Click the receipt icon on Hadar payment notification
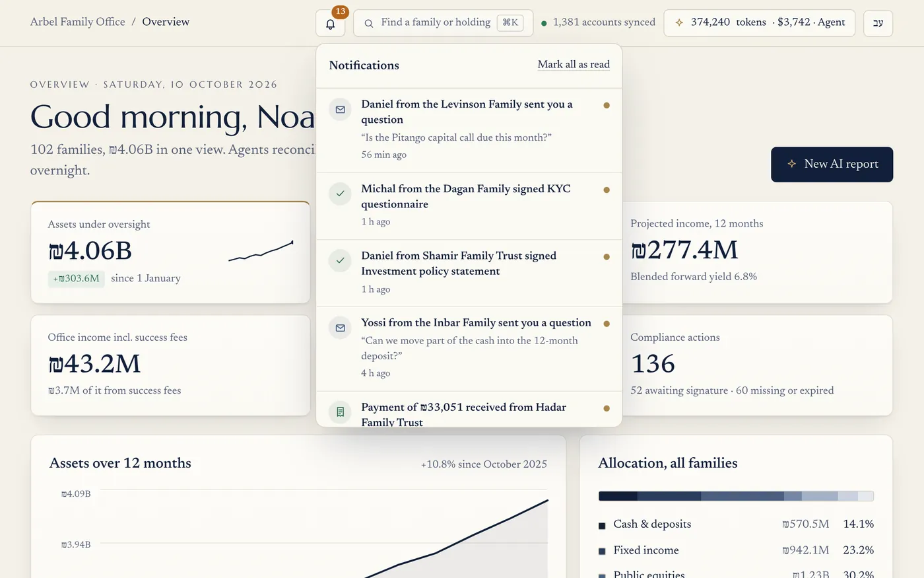Screen dimensions: 924x578 tap(340, 412)
